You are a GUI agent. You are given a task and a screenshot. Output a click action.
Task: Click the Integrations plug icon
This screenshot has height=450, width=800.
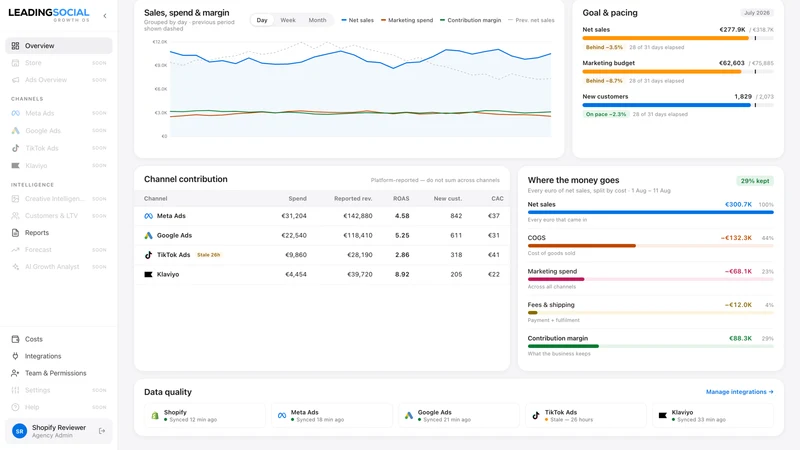[15, 356]
